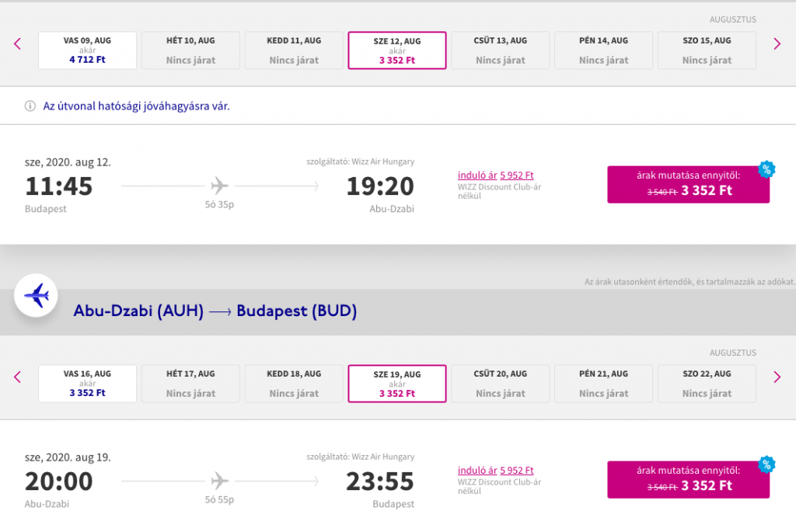The width and height of the screenshot is (796, 532).
Task: Select VAS 16, AUG 3 352 Ft date
Action: (x=87, y=384)
